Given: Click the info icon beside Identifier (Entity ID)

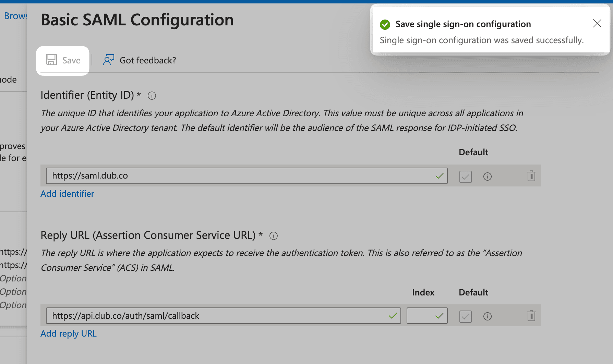Looking at the screenshot, I should [152, 96].
